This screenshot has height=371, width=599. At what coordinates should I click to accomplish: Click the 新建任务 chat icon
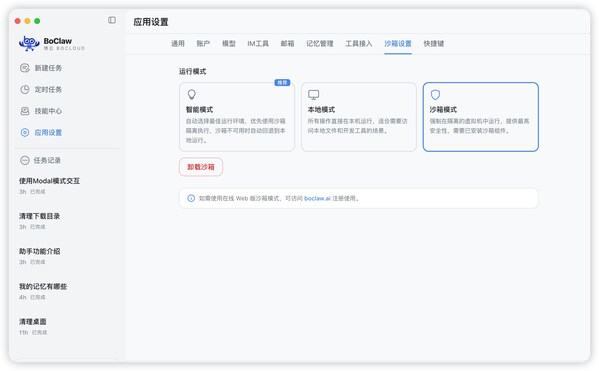pyautogui.click(x=25, y=68)
